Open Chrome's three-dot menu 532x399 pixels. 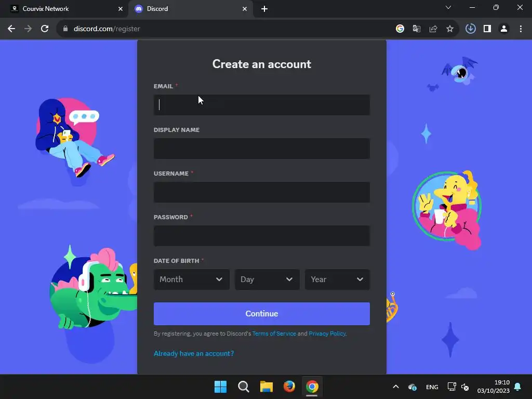(x=521, y=29)
